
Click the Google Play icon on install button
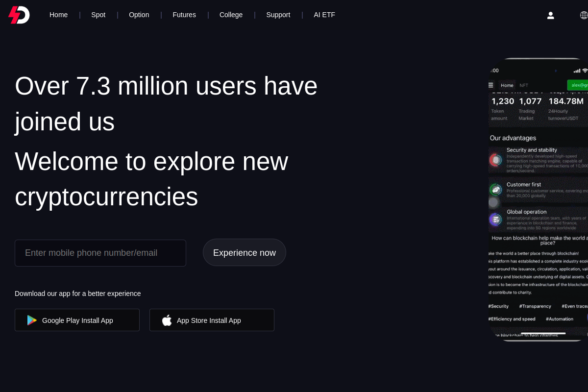pos(32,320)
